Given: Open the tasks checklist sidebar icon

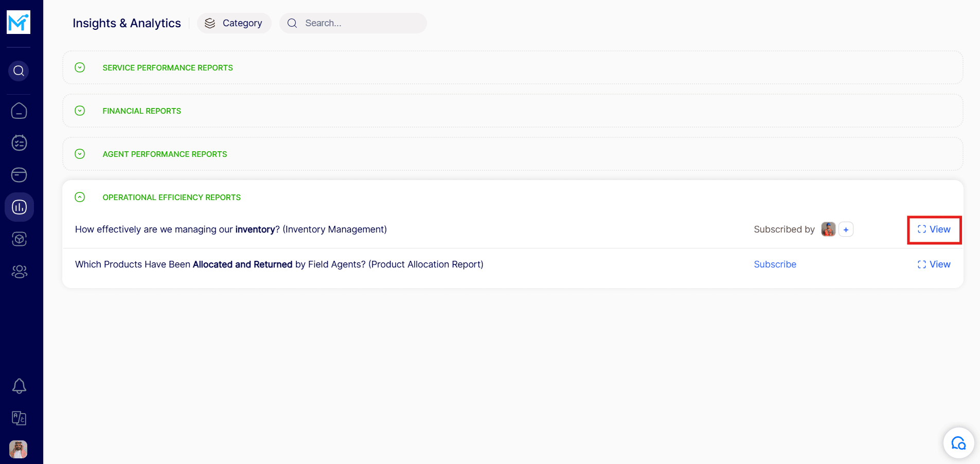Looking at the screenshot, I should pyautogui.click(x=19, y=143).
